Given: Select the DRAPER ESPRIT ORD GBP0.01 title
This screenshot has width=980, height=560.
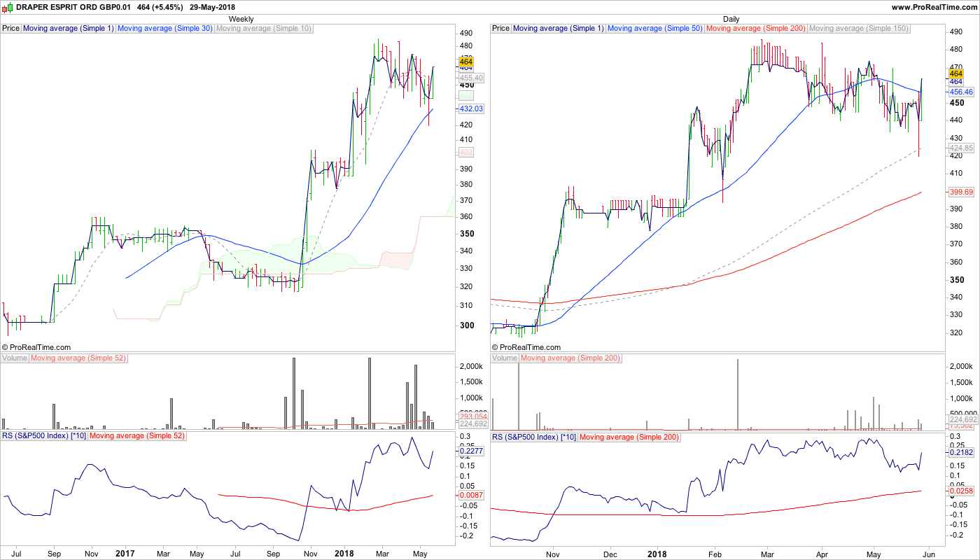Looking at the screenshot, I should click(73, 7).
